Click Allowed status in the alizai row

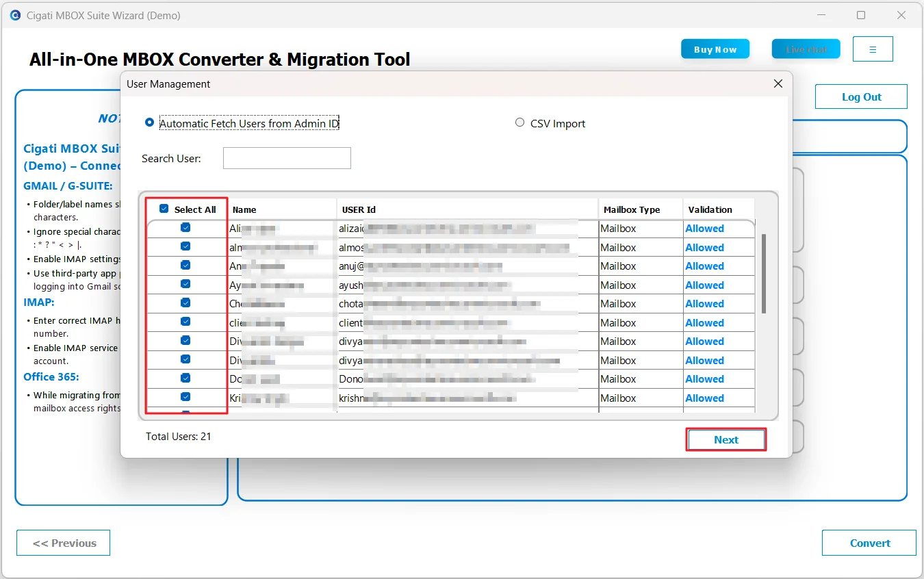[704, 229]
